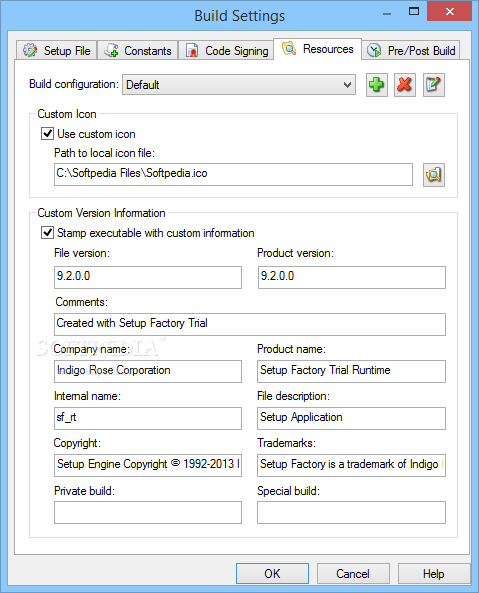Open the Build configuration dropdown
479x593 pixels.
pyautogui.click(x=239, y=85)
